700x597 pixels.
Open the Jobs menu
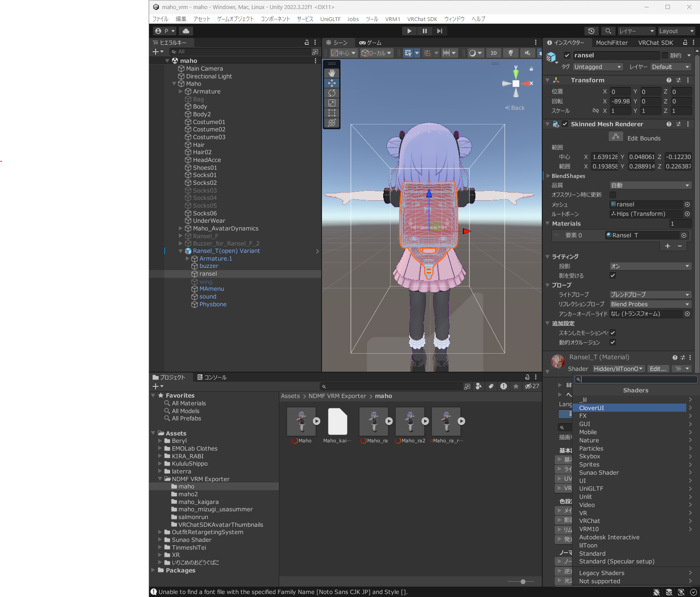pos(353,19)
